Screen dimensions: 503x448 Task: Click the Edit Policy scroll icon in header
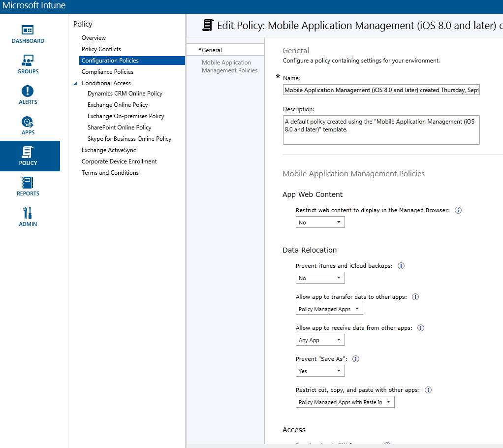click(208, 25)
